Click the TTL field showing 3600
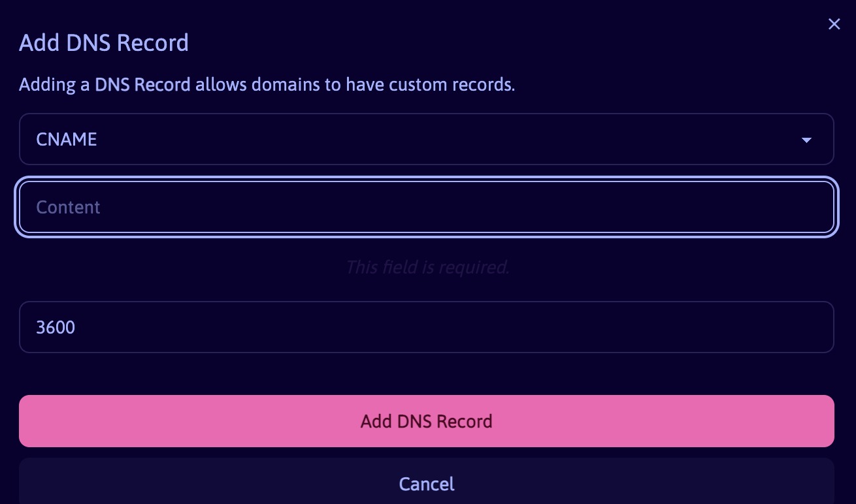856x504 pixels. coord(427,327)
